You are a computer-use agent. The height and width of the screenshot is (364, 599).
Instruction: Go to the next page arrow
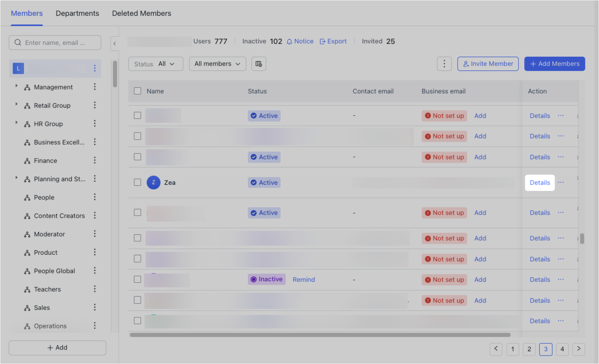579,349
